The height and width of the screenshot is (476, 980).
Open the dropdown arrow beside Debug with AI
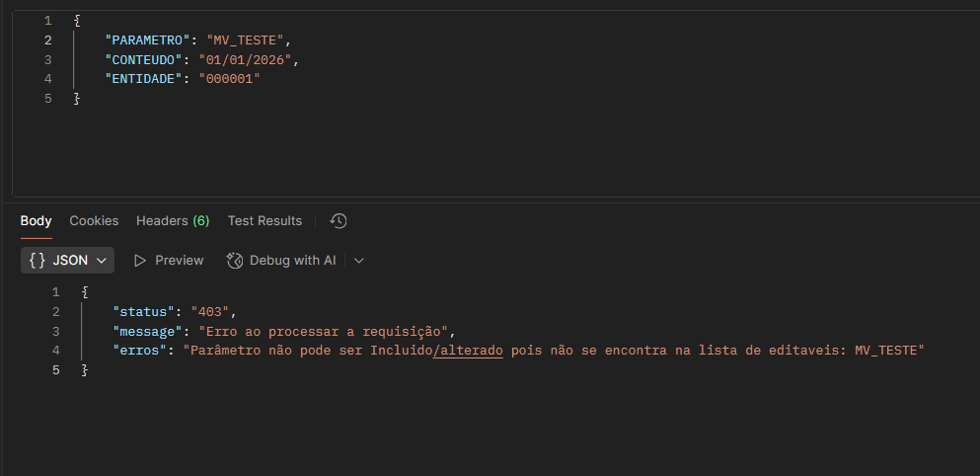click(x=358, y=261)
